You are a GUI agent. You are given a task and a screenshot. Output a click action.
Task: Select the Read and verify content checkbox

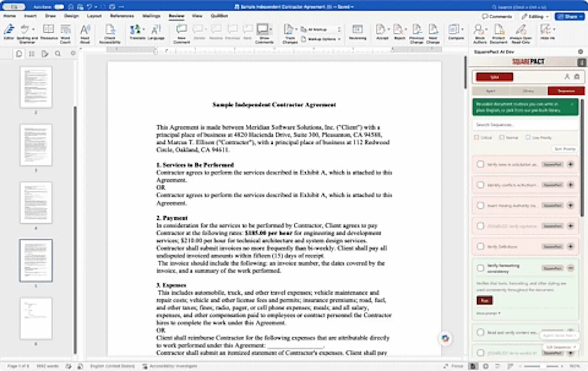480,332
